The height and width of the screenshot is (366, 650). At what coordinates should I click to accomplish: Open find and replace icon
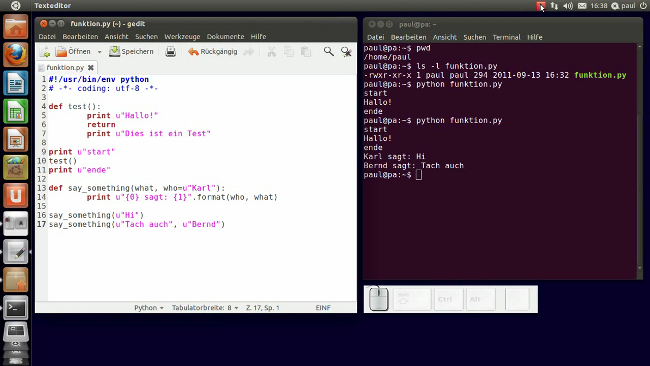click(x=346, y=52)
